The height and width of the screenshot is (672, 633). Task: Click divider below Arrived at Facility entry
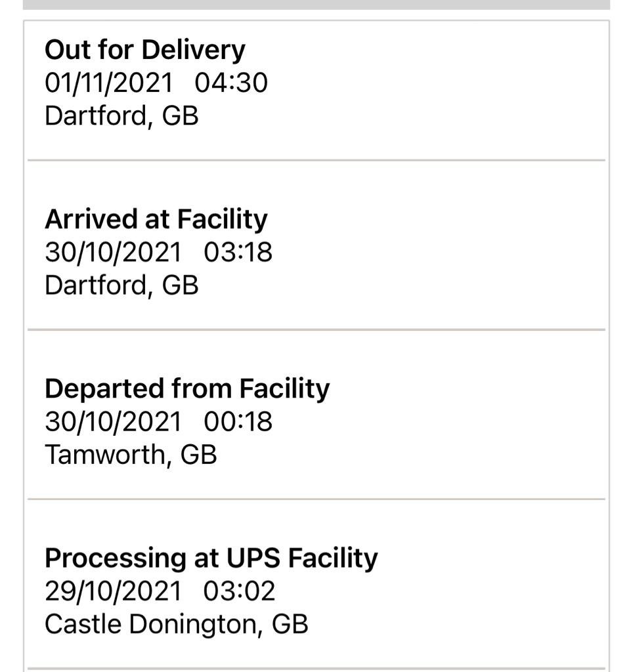[316, 329]
